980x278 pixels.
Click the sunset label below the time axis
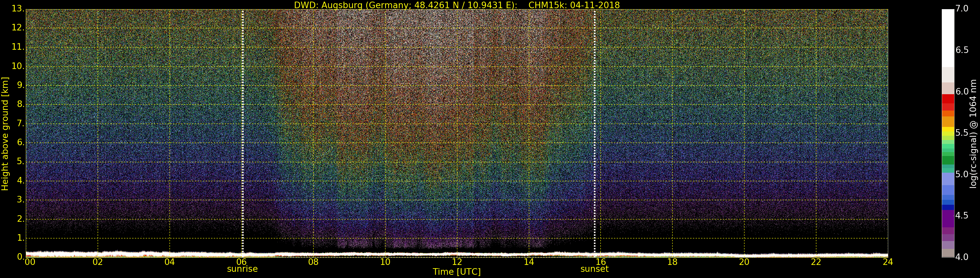(x=594, y=269)
